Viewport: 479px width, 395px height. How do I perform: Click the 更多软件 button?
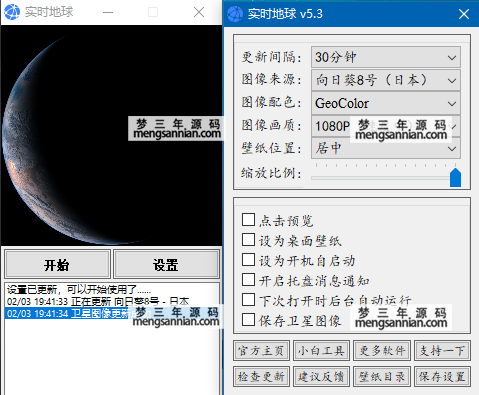(x=382, y=350)
